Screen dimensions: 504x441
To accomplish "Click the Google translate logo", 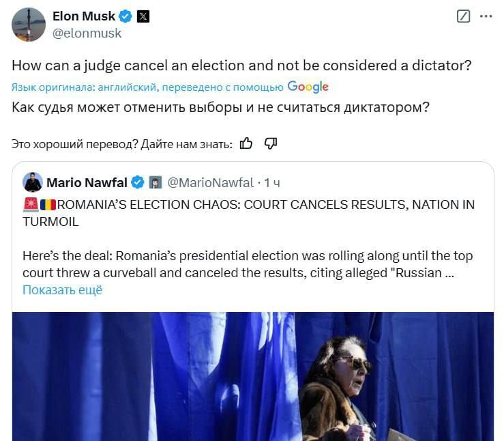I will click(x=308, y=87).
